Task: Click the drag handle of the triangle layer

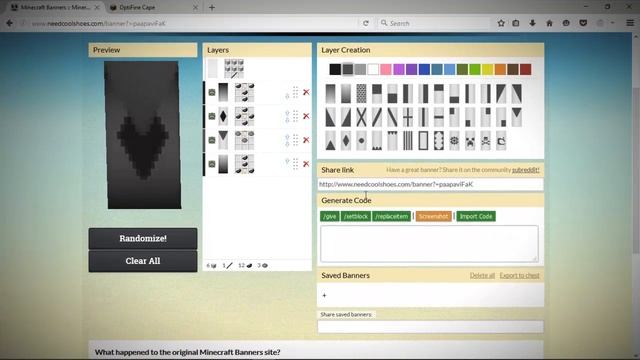Action: coord(296,140)
